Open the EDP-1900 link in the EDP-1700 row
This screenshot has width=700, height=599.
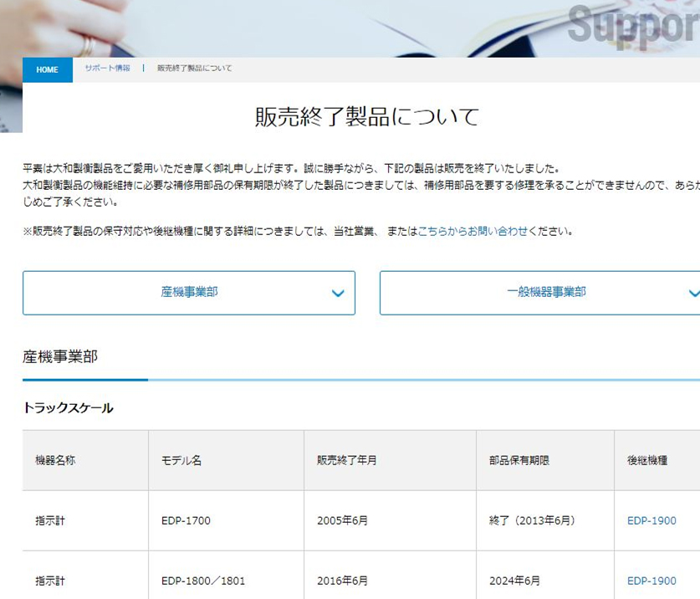pos(651,520)
